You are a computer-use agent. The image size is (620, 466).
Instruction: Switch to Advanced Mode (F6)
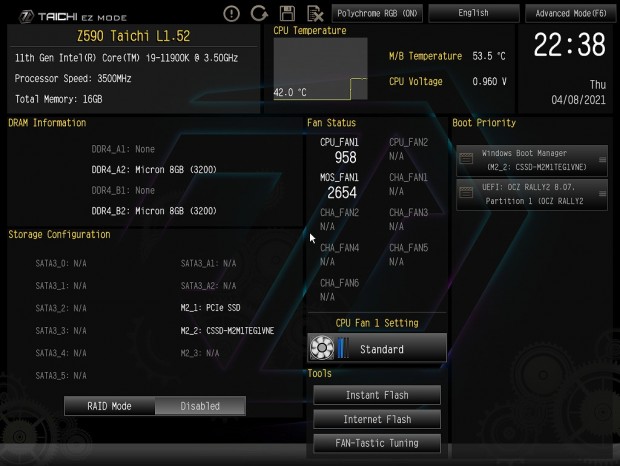pyautogui.click(x=571, y=13)
